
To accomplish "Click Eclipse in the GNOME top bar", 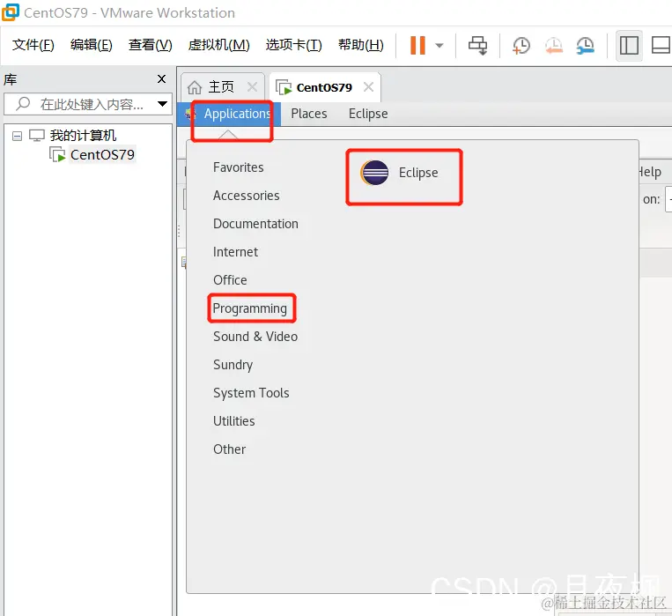I will [x=368, y=114].
